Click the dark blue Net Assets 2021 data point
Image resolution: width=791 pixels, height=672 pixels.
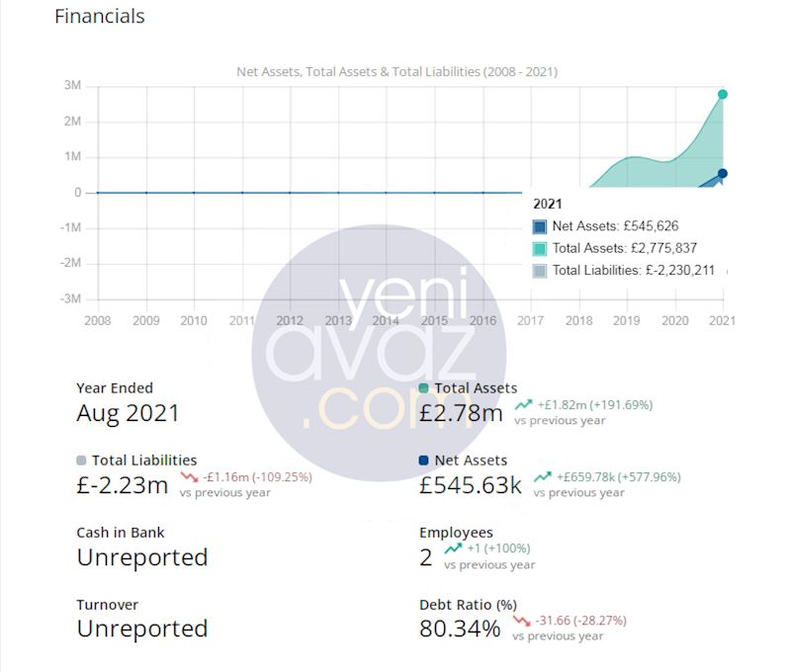point(723,174)
